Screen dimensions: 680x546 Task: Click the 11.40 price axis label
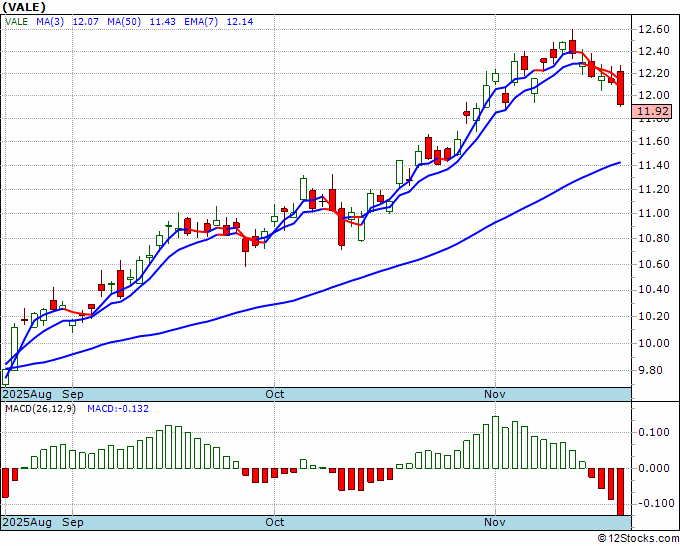654,165
